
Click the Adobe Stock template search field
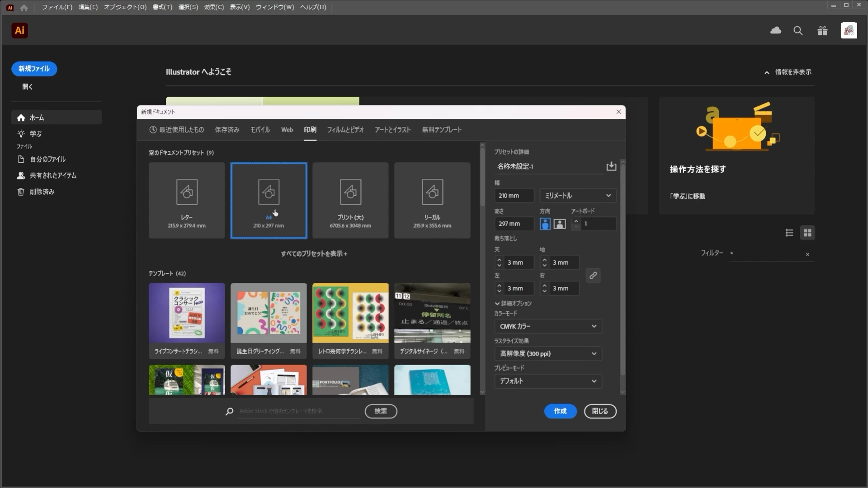click(x=299, y=411)
